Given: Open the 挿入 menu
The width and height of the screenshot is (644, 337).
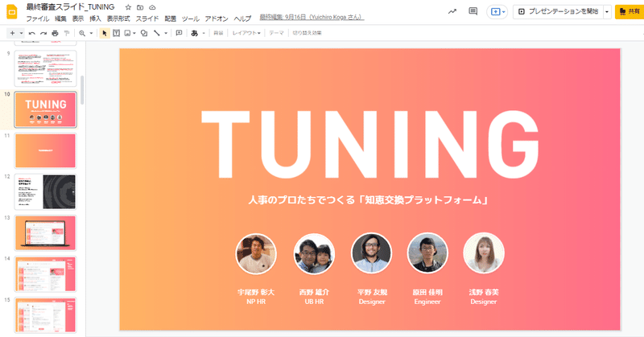Looking at the screenshot, I should 95,18.
